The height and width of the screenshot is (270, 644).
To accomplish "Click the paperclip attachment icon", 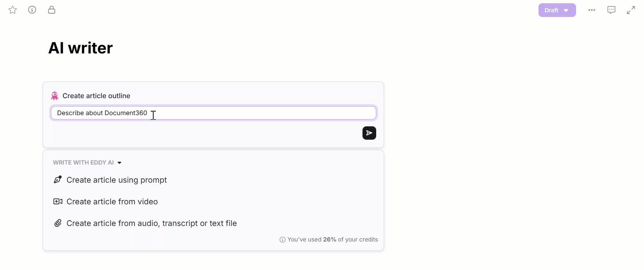I will coord(58,223).
